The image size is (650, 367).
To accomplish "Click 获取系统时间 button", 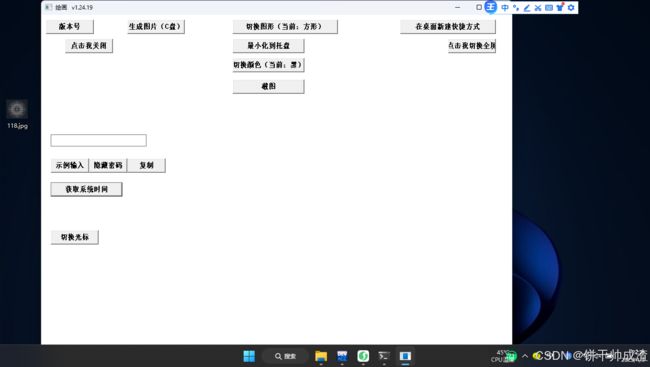I will click(86, 189).
